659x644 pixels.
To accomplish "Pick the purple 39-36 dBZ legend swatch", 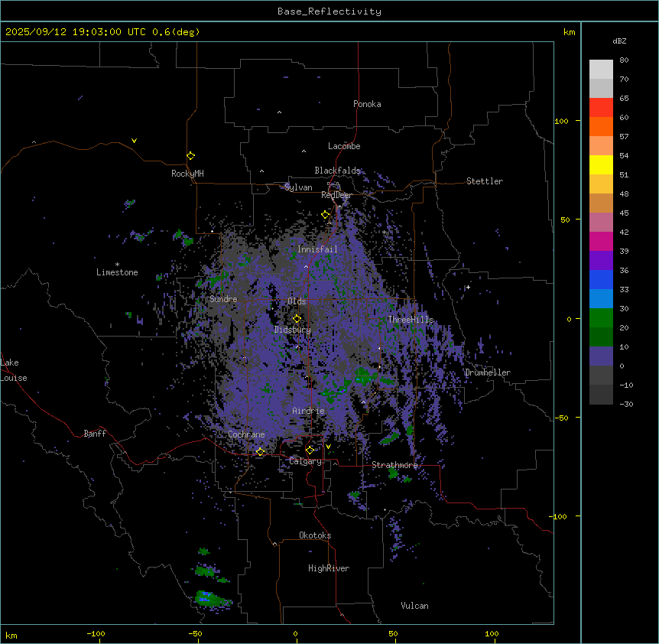I will click(x=601, y=261).
